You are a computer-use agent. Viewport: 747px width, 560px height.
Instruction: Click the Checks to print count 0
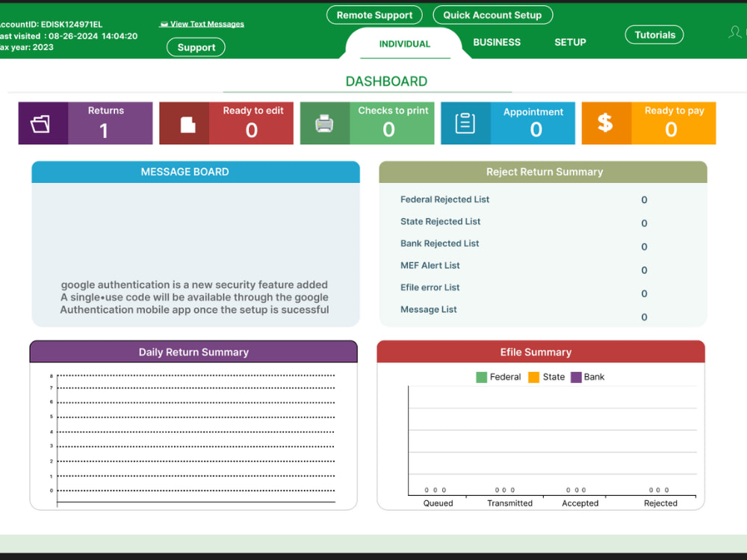[x=388, y=129]
